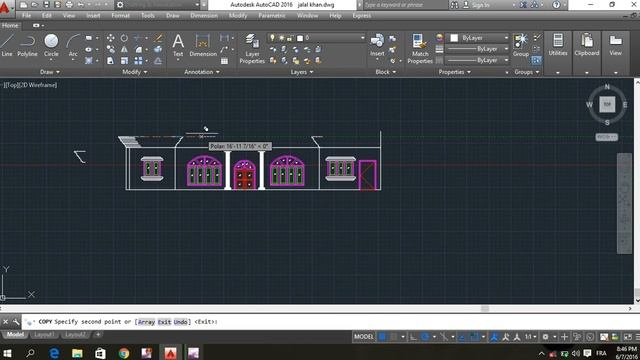Click Match Properties tool
This screenshot has width=640, height=360.
pos(420,49)
